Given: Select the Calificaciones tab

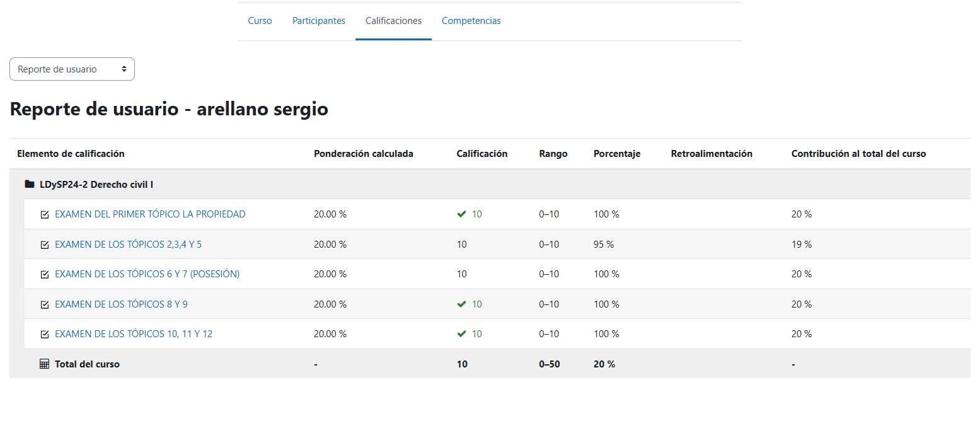Looking at the screenshot, I should (393, 21).
